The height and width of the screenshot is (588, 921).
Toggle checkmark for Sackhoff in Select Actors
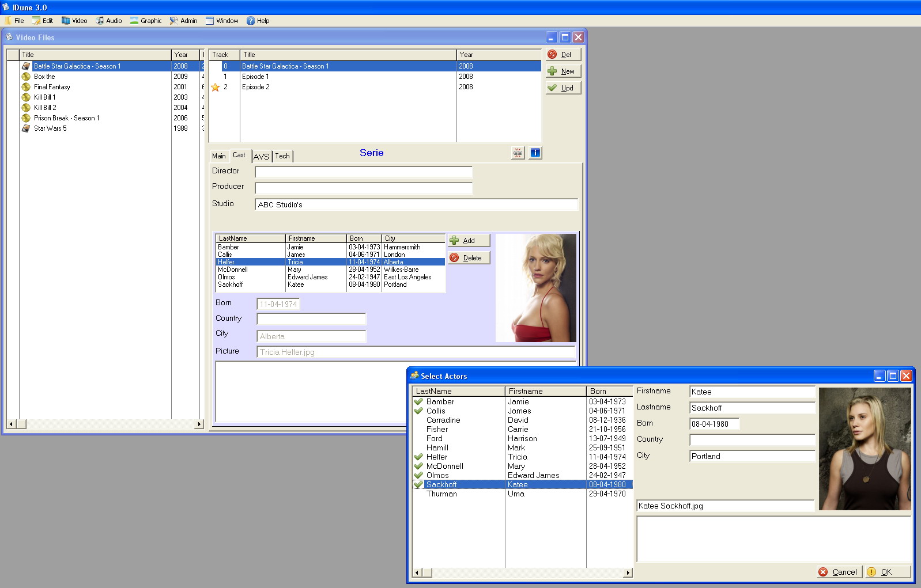click(418, 484)
